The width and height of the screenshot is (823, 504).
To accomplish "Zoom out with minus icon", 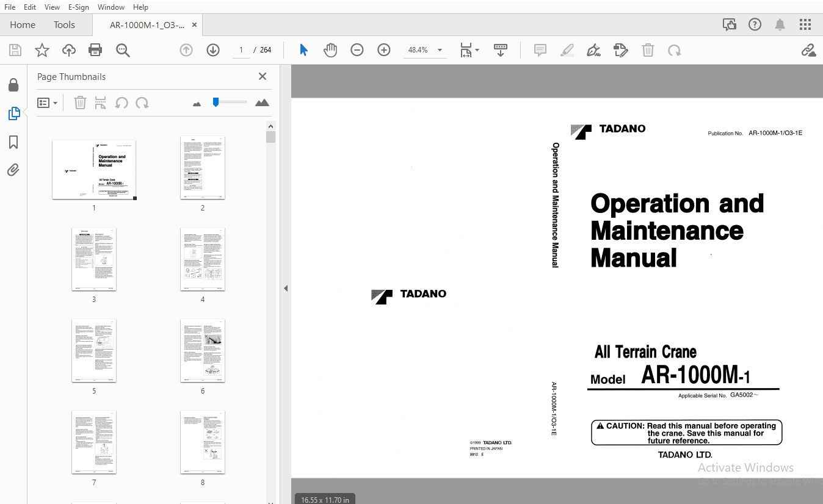I will (357, 50).
